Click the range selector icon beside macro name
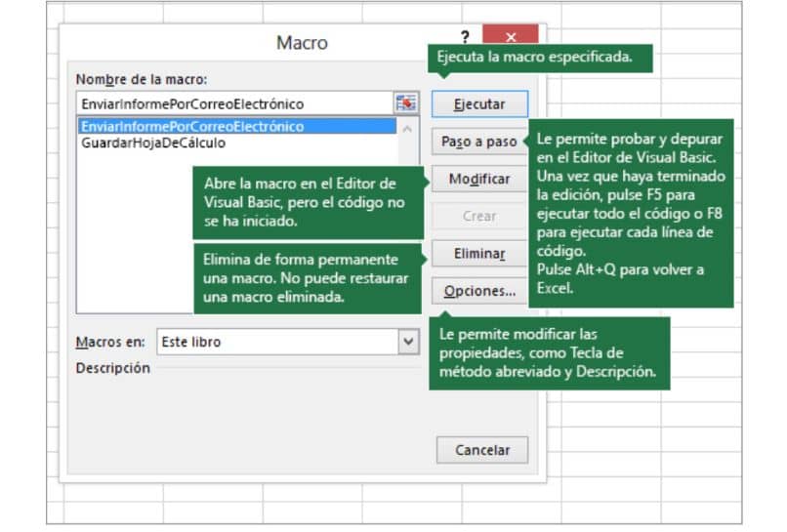 coord(406,103)
